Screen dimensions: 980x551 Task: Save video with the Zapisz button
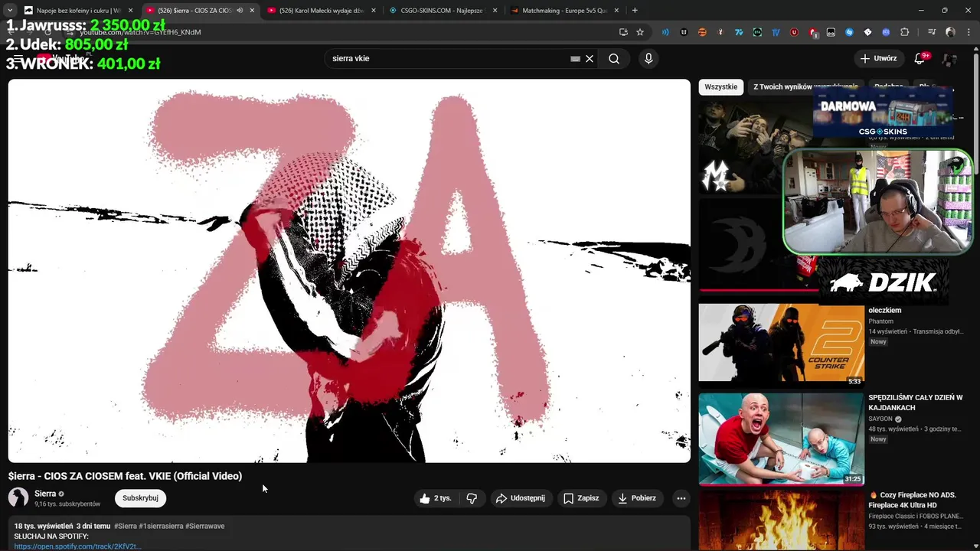click(x=581, y=498)
